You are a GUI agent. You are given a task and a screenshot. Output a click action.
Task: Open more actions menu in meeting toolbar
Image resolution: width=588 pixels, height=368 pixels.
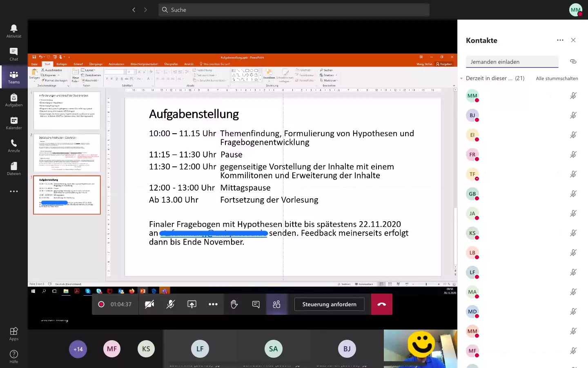213,304
